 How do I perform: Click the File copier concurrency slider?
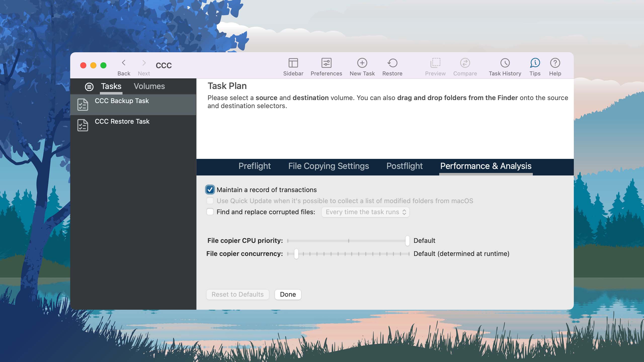pos(348,254)
